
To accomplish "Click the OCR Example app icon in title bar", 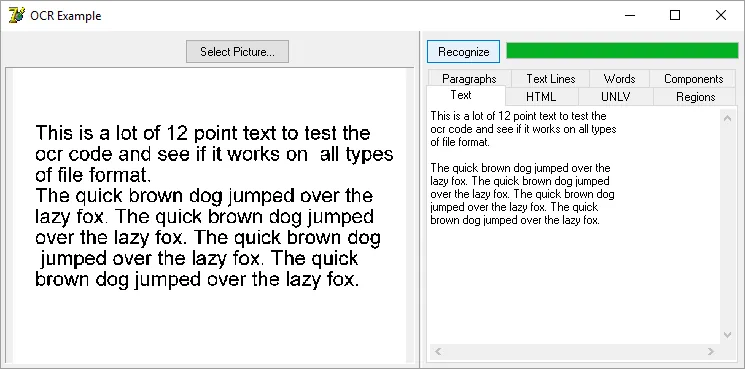I will coord(17,16).
